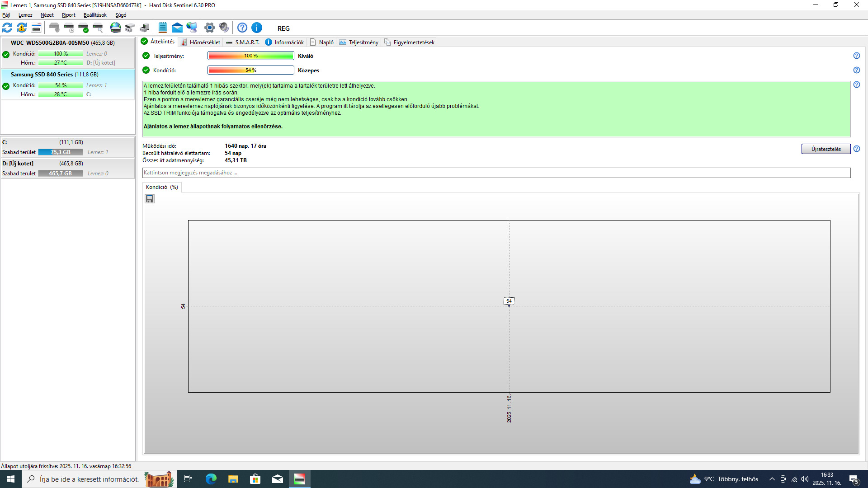Screen dimensions: 868x488
Task: Click the blue notepad report toolbar icon
Action: [x=163, y=28]
